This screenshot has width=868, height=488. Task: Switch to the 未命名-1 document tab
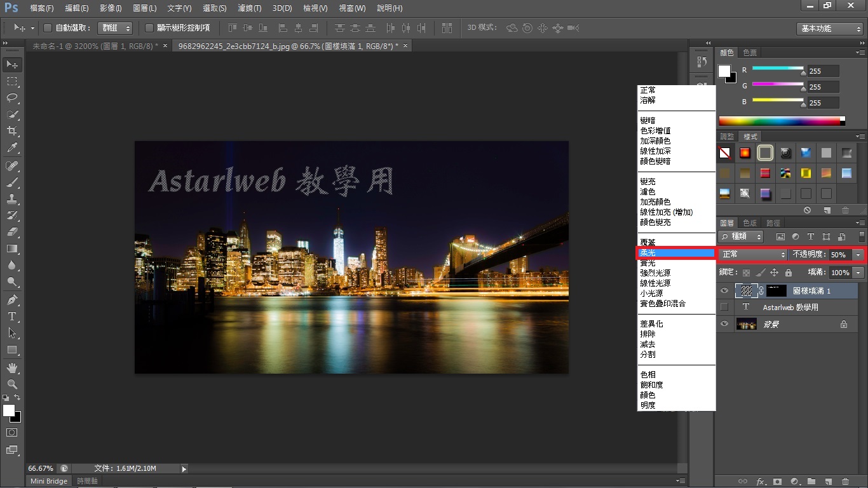click(95, 46)
